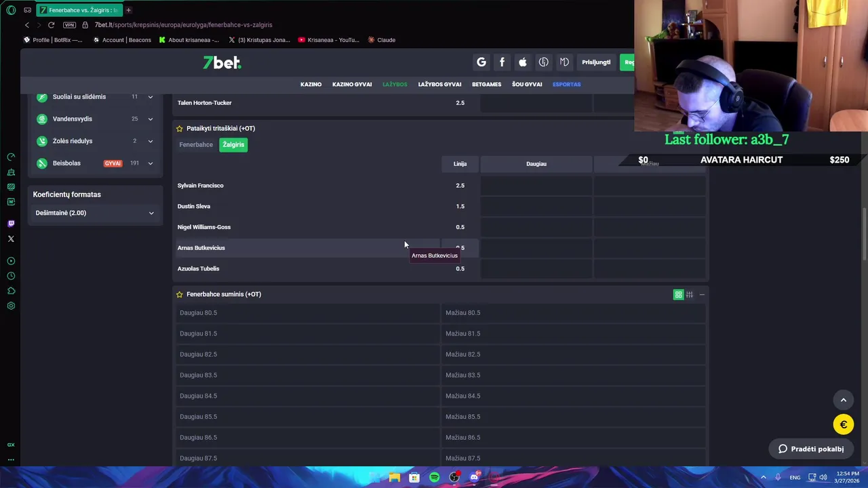Pick Mažiau 80.5 odds
Viewport: 868px width, 488px height.
pyautogui.click(x=574, y=312)
